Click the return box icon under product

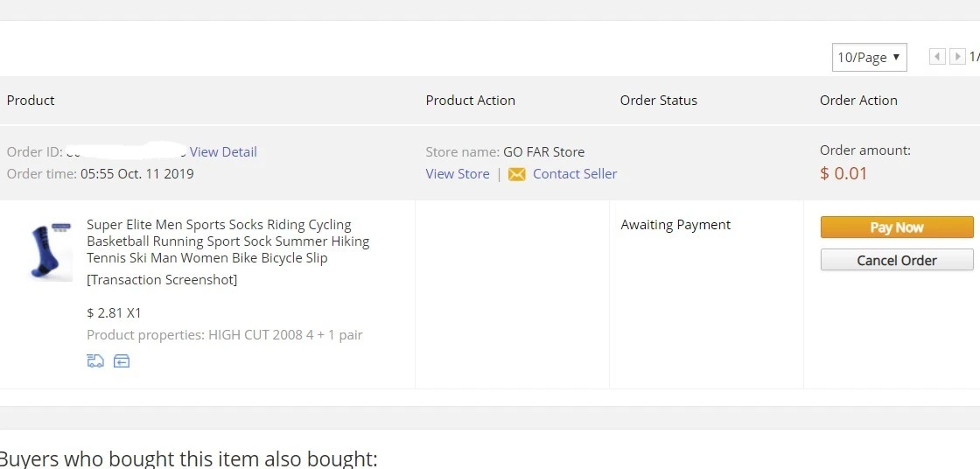122,360
